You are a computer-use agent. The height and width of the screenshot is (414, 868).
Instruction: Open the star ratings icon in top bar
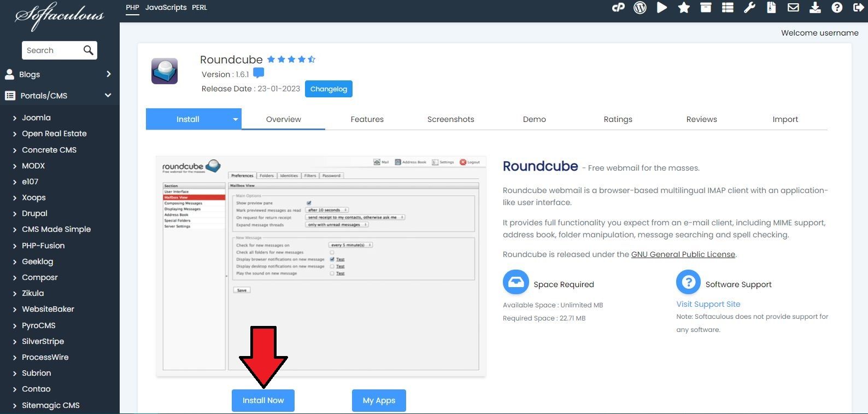(x=684, y=8)
